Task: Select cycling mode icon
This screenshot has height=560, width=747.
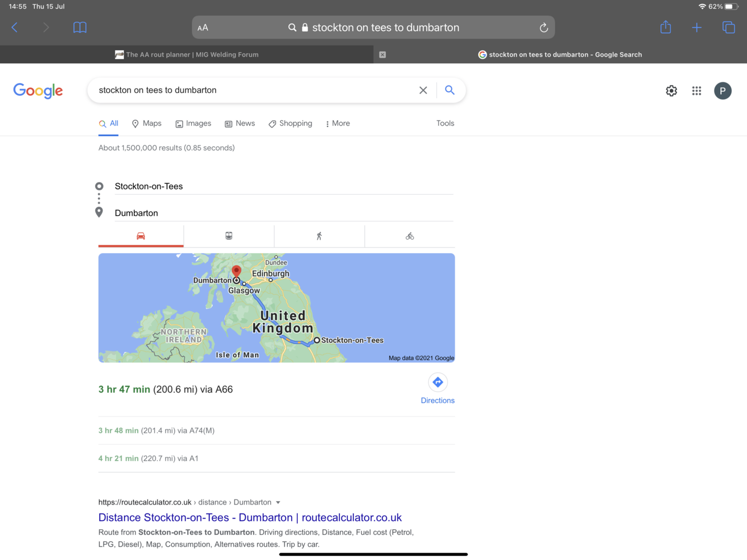Action: (410, 236)
